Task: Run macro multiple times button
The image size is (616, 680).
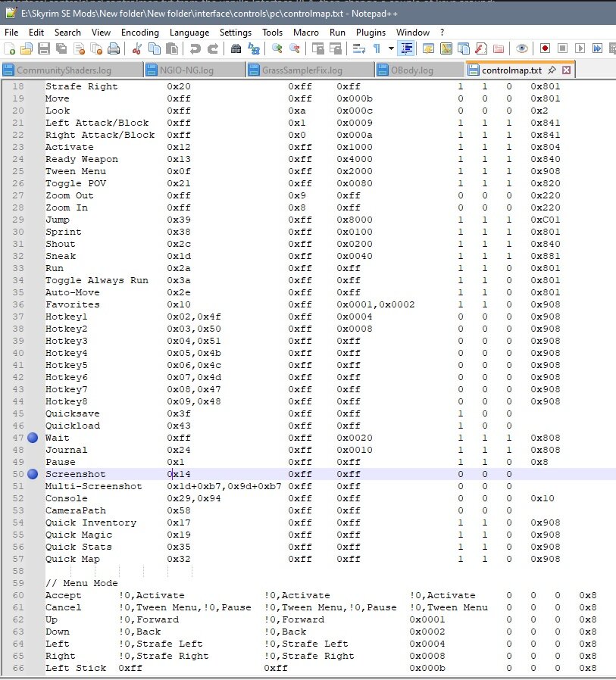Action: [597, 48]
